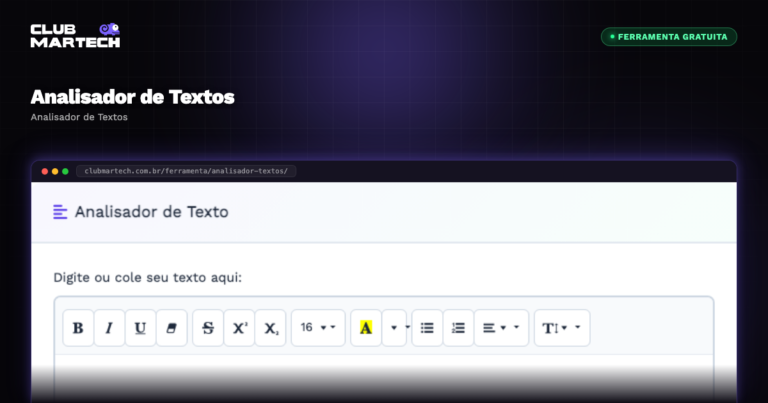Click the 'Analisador de Texto' panel title
Image resolution: width=768 pixels, height=403 pixels.
[x=151, y=212]
